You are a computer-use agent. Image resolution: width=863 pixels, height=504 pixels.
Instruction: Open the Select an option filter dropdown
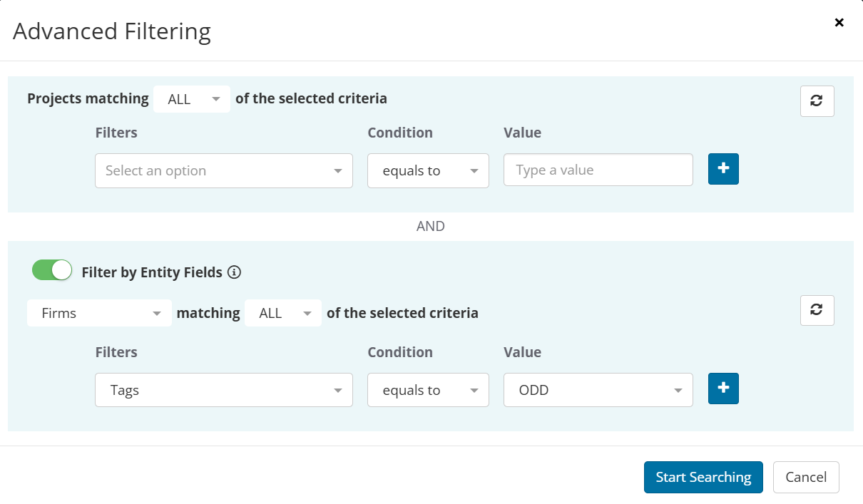tap(224, 171)
